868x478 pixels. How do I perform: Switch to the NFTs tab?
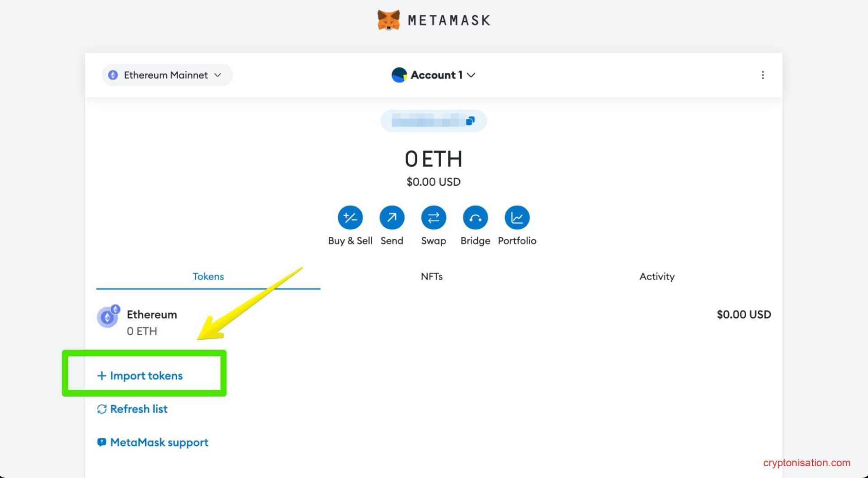point(431,276)
